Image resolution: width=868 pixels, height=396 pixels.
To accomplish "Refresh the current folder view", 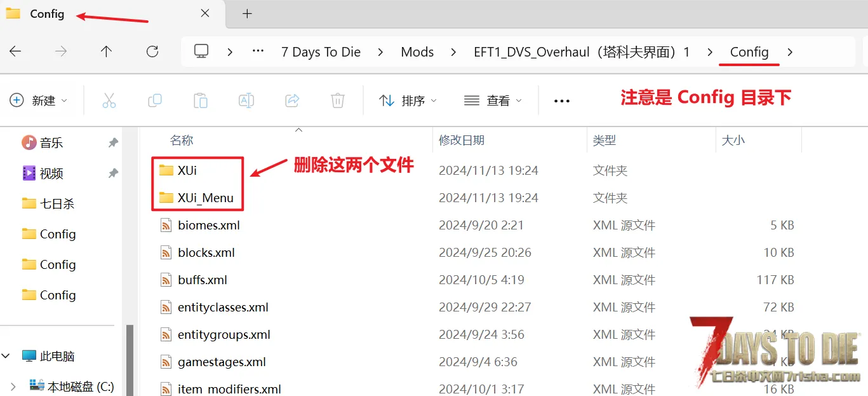I will [x=152, y=52].
